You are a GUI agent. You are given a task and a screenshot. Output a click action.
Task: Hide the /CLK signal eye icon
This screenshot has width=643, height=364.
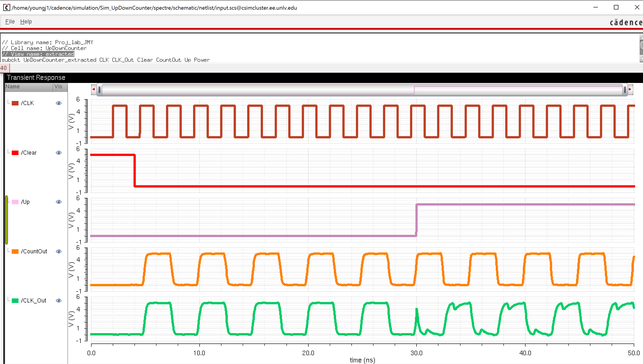(x=59, y=103)
